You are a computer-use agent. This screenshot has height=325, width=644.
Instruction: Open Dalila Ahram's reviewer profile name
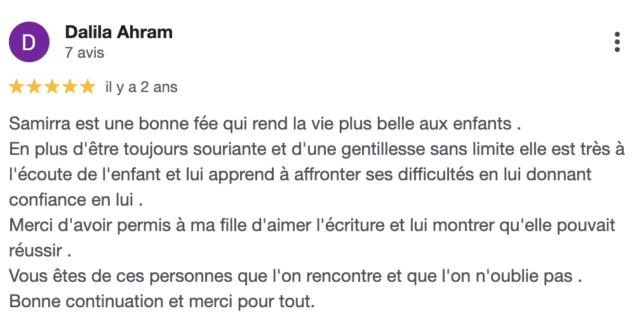(119, 32)
